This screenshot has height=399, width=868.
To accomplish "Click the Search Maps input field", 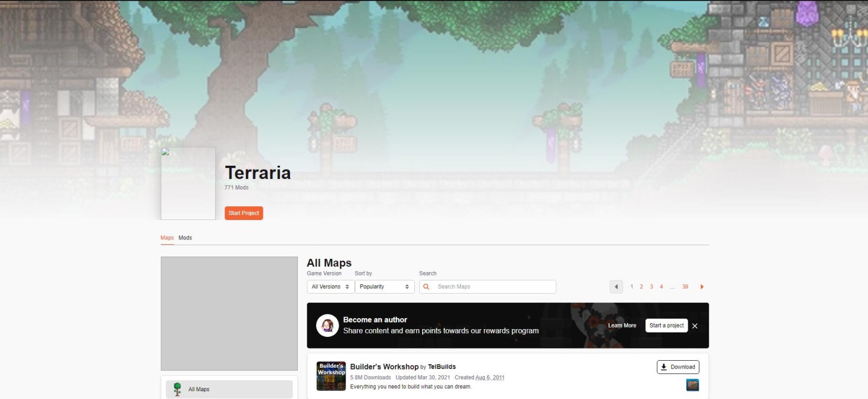I will pos(488,287).
